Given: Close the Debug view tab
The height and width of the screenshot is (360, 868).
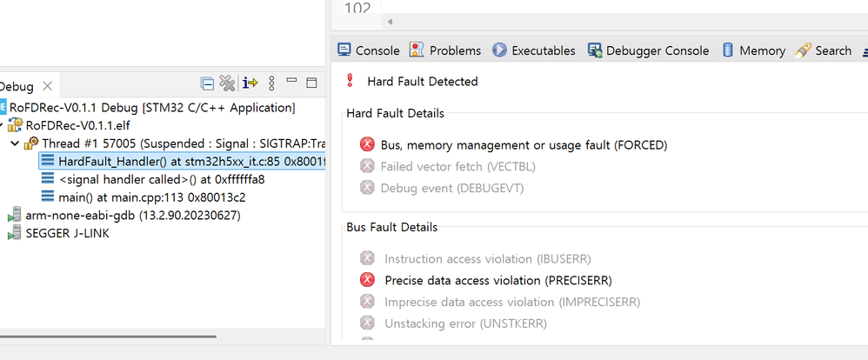Looking at the screenshot, I should [48, 86].
